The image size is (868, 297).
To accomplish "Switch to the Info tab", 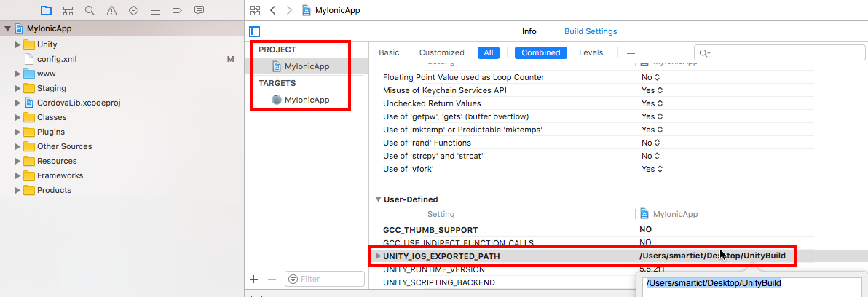I will click(529, 31).
